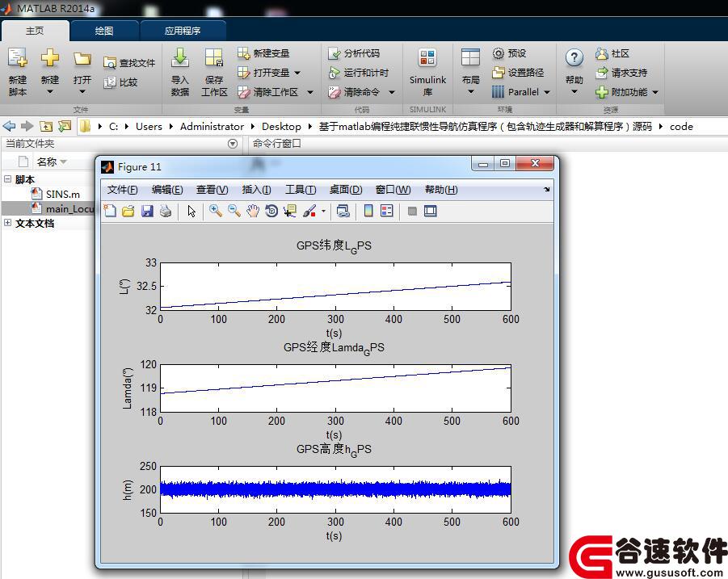Click Set Path (设置路径) button
The width and height of the screenshot is (728, 579).
(518, 73)
